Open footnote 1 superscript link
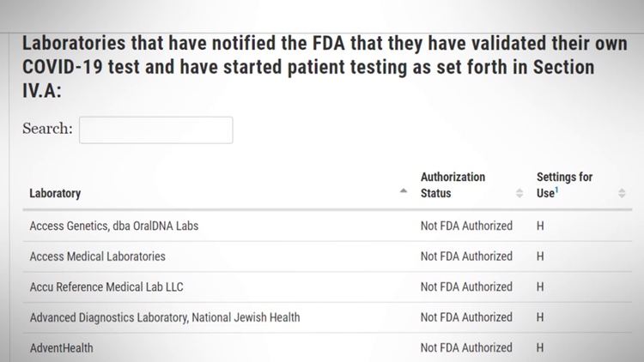Screen dimensions: 644x362 [557, 190]
